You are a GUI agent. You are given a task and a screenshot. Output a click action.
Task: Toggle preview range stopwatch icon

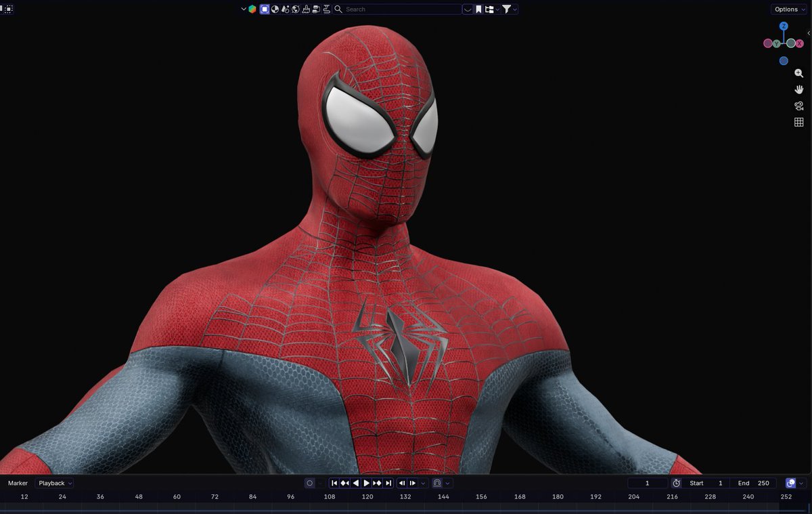(676, 483)
